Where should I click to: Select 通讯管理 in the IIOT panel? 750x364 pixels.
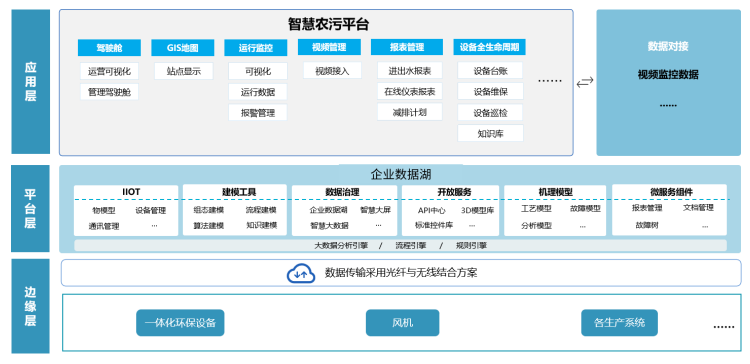coord(104,226)
